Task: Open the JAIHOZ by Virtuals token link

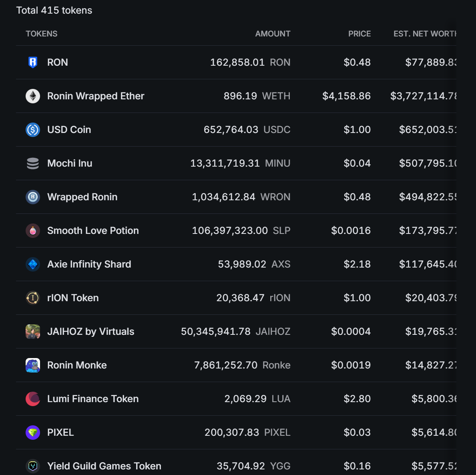Action: (x=91, y=332)
